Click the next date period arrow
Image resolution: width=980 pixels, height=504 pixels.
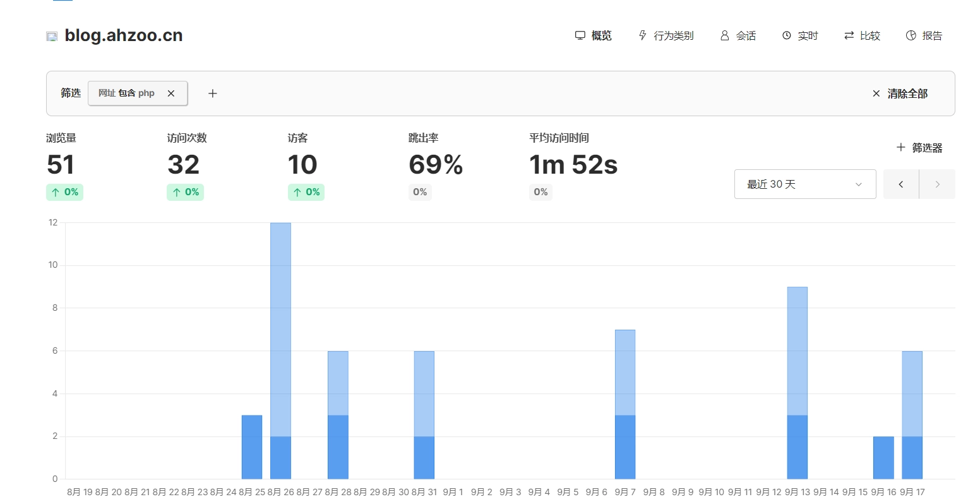click(937, 184)
